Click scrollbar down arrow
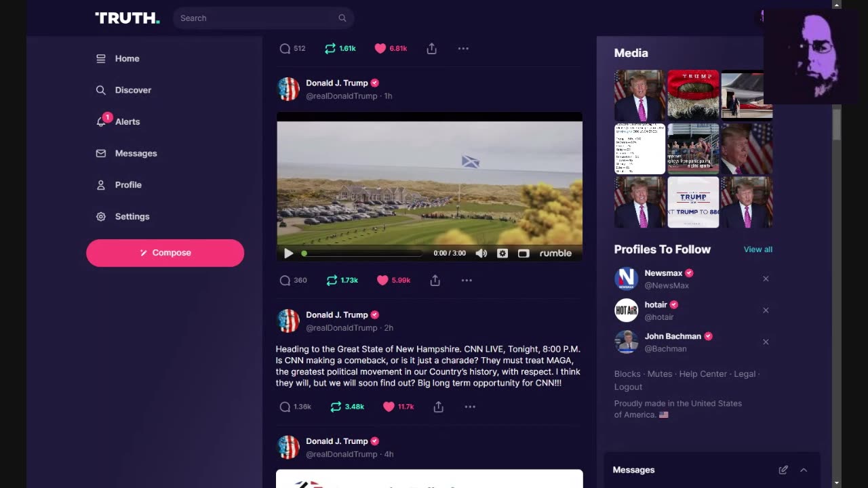 click(x=837, y=483)
